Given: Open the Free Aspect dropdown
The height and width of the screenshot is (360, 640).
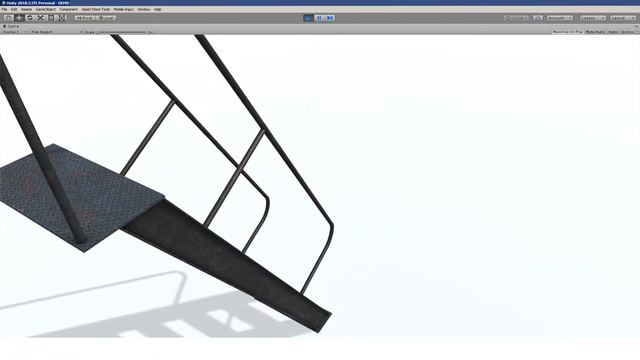Looking at the screenshot, I should click(42, 32).
